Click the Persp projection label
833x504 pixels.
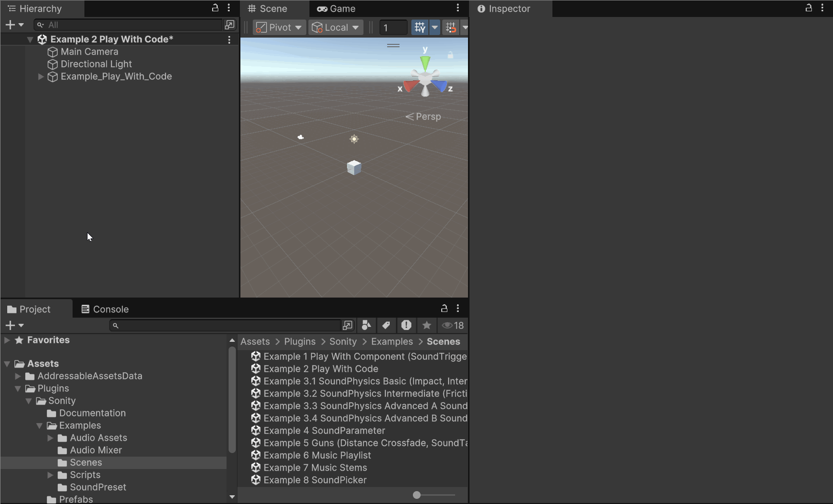[428, 117]
